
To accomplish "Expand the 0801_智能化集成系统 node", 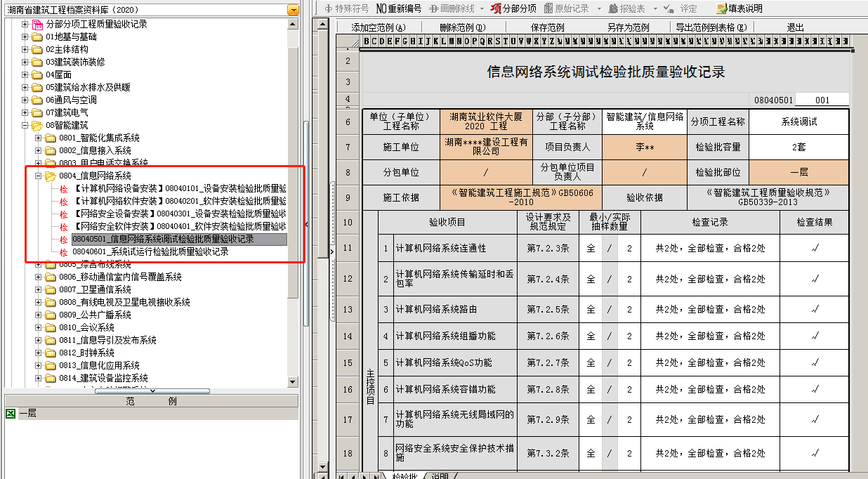I will [x=39, y=138].
